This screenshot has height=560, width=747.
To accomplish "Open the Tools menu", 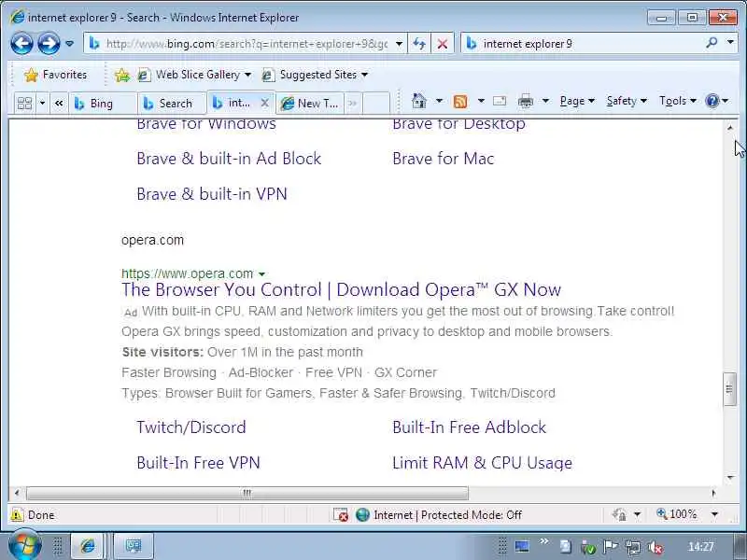I will 677,101.
